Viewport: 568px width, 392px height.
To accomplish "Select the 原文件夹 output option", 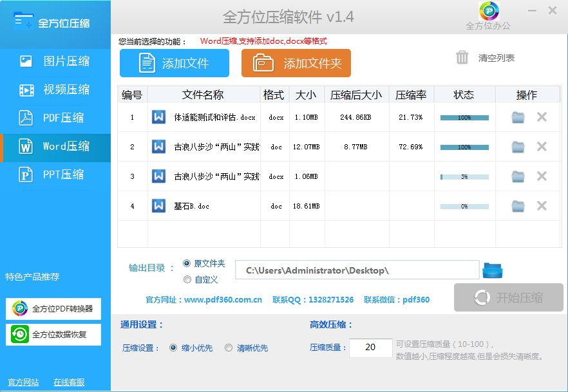I will [x=187, y=264].
